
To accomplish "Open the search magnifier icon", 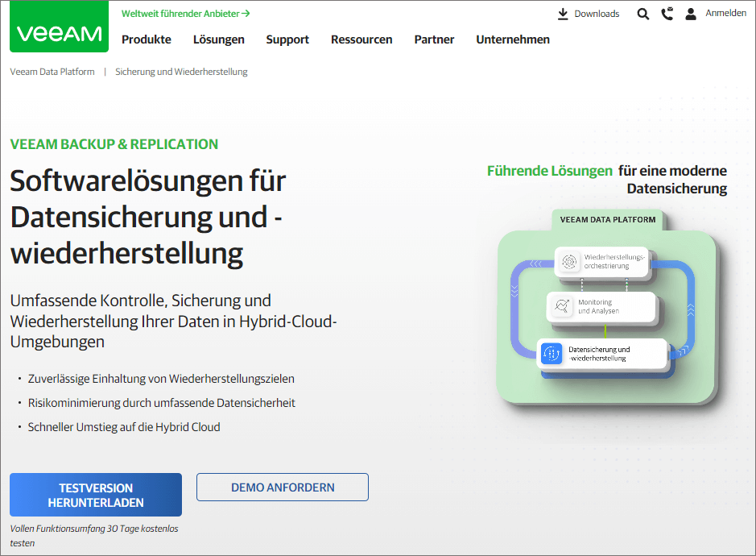I will 642,14.
